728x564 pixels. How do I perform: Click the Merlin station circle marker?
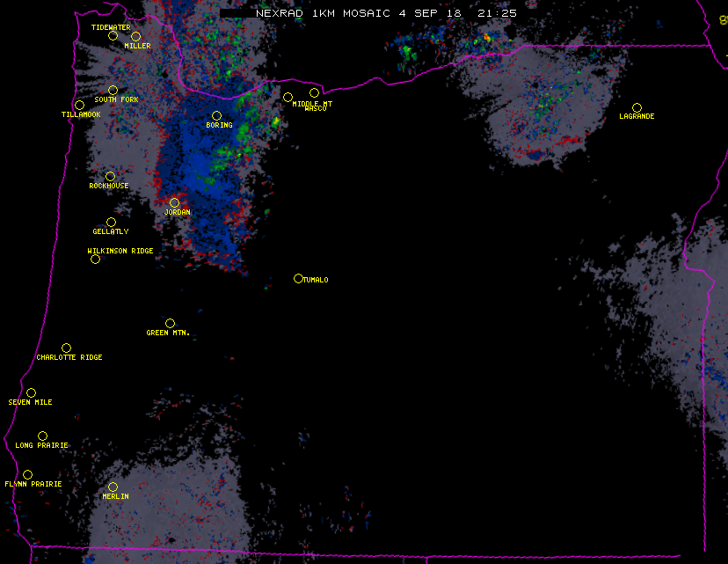pyautogui.click(x=113, y=487)
